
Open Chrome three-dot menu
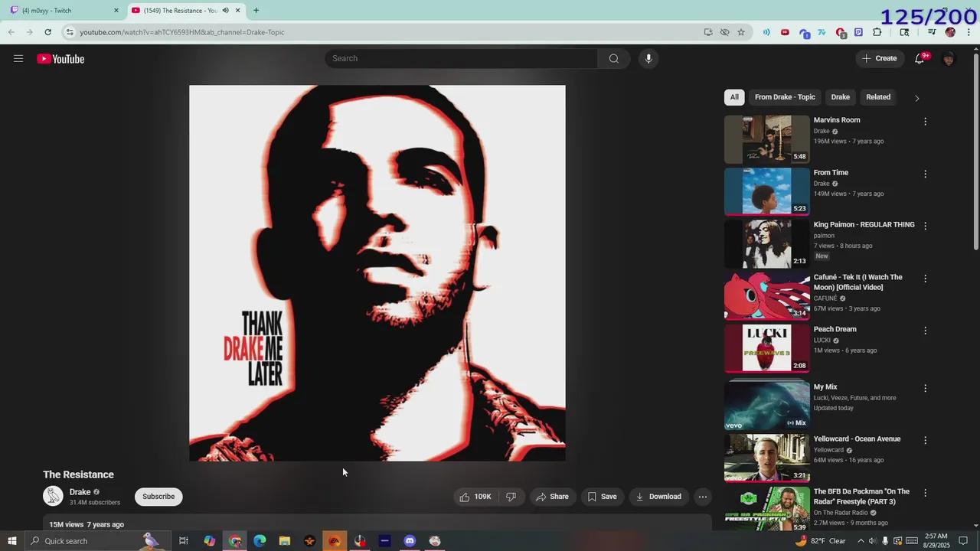968,32
